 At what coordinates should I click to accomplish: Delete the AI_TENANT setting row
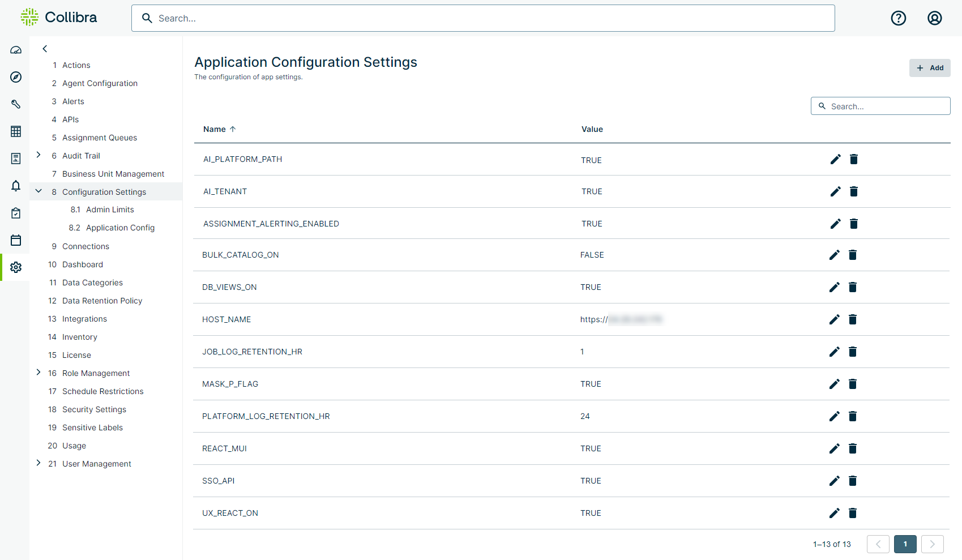coord(854,191)
